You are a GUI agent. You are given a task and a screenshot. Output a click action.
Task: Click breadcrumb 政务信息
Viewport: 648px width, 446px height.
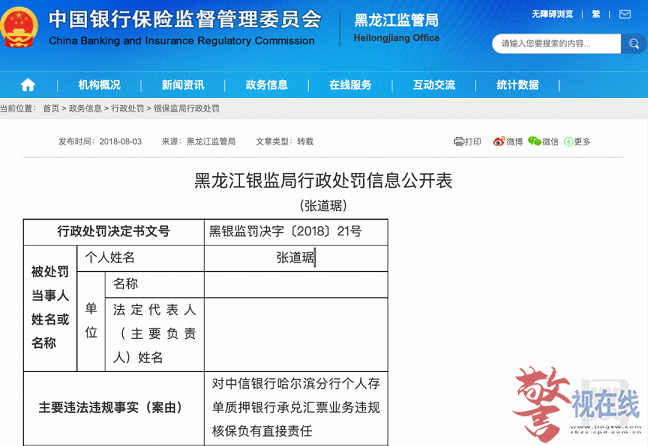click(85, 108)
